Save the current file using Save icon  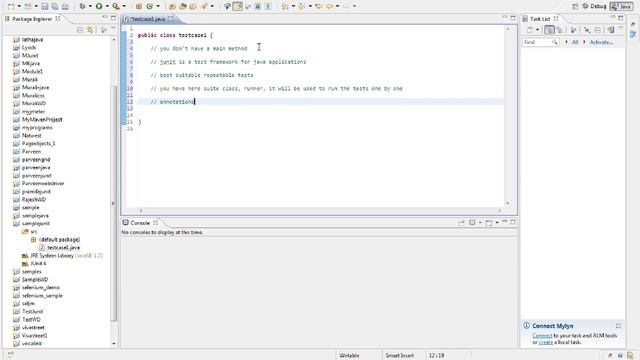(45, 6)
